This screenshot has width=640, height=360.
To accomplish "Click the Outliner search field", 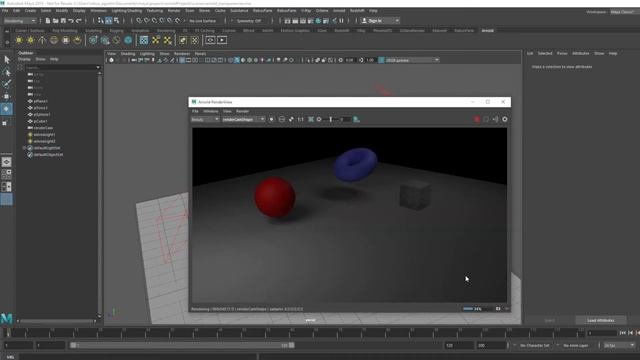I will pos(62,67).
